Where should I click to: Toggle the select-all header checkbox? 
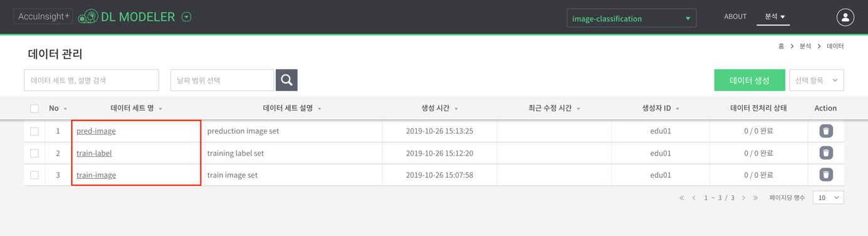click(x=34, y=109)
